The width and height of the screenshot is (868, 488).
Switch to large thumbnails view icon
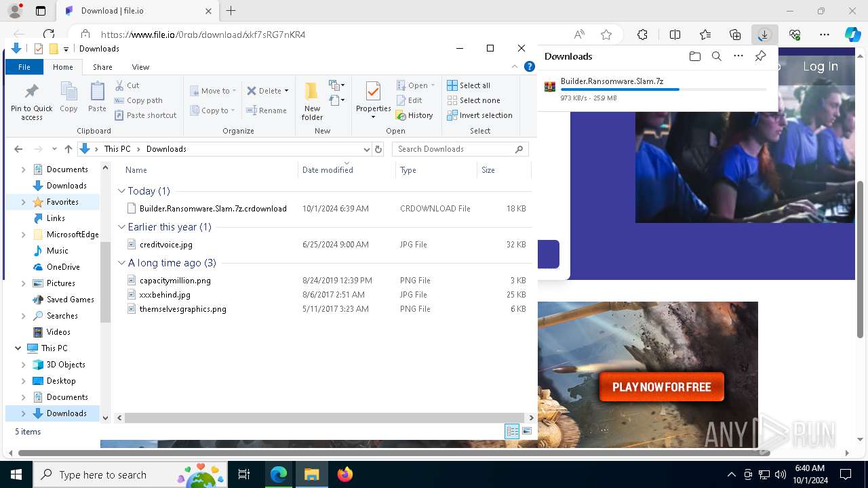pos(527,431)
